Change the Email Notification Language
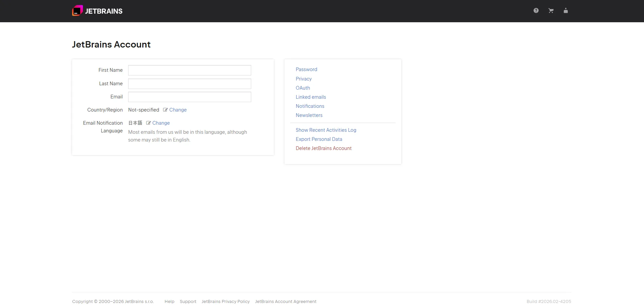 point(161,123)
